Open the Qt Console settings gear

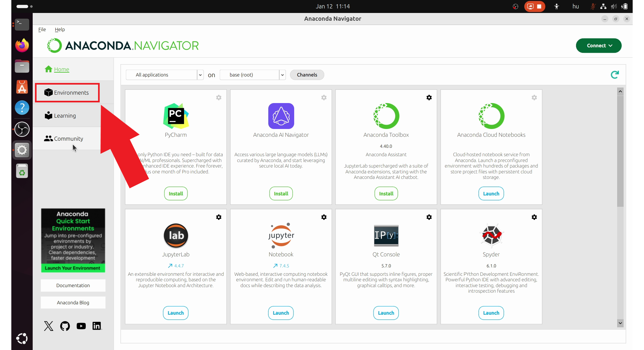[429, 217]
